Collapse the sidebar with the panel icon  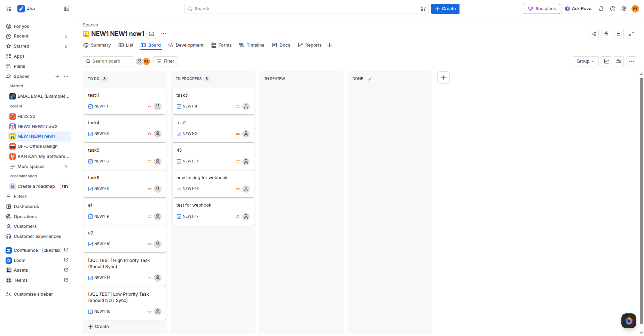tap(66, 9)
